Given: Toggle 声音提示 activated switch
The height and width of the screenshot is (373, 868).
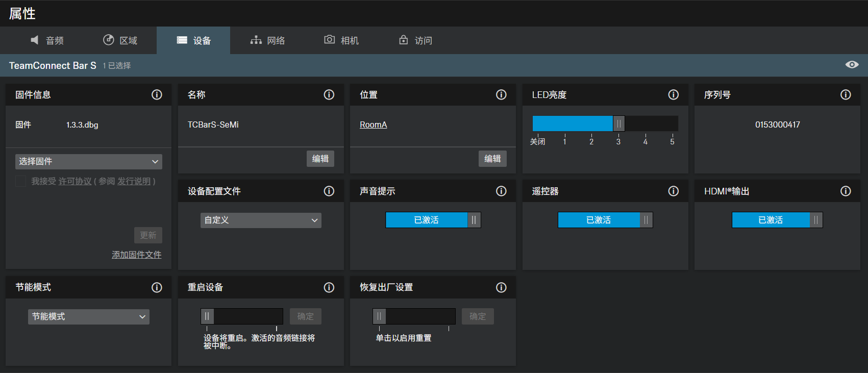Looking at the screenshot, I should click(x=433, y=220).
